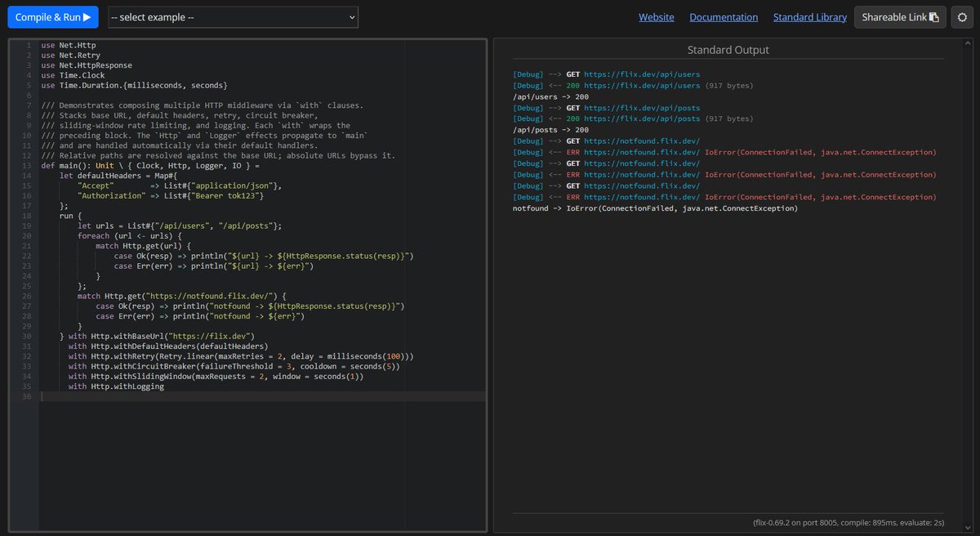Click the "Authorization" Bearer tok123 line
This screenshot has height=536, width=980.
[x=171, y=196]
